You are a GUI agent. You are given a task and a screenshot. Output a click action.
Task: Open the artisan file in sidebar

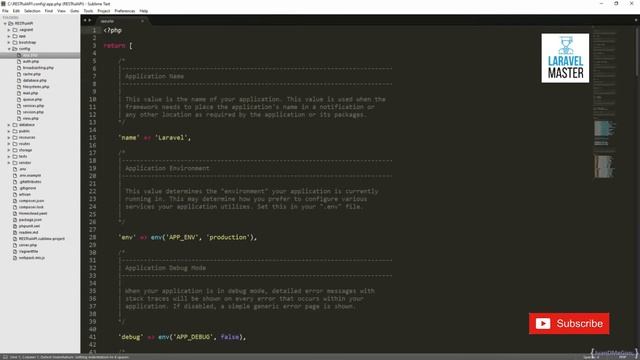point(25,195)
